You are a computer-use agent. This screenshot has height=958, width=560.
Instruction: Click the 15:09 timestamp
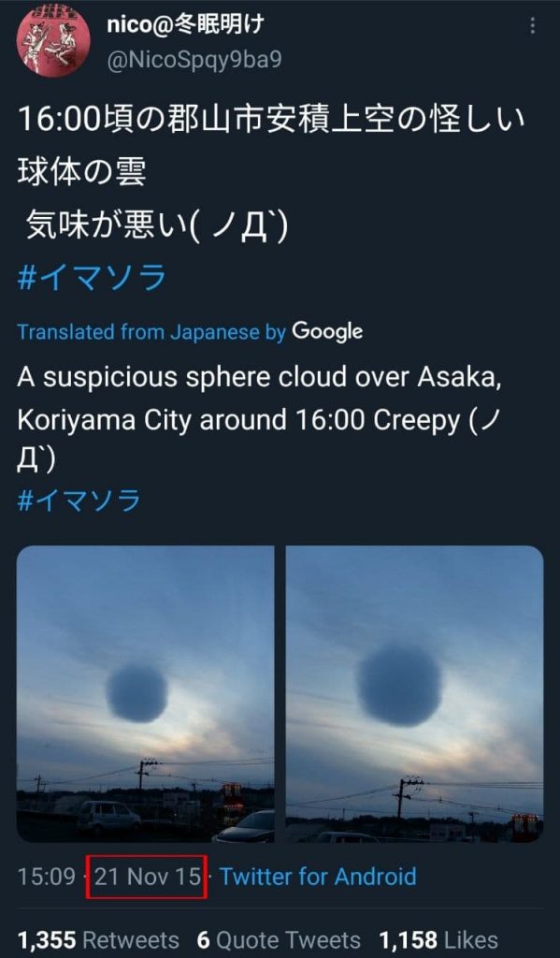[x=45, y=876]
